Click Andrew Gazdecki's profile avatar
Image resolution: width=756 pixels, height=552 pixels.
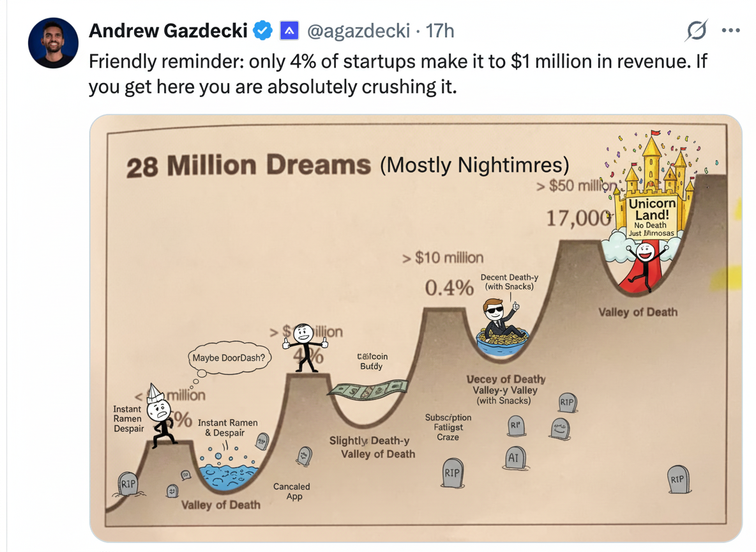click(53, 43)
